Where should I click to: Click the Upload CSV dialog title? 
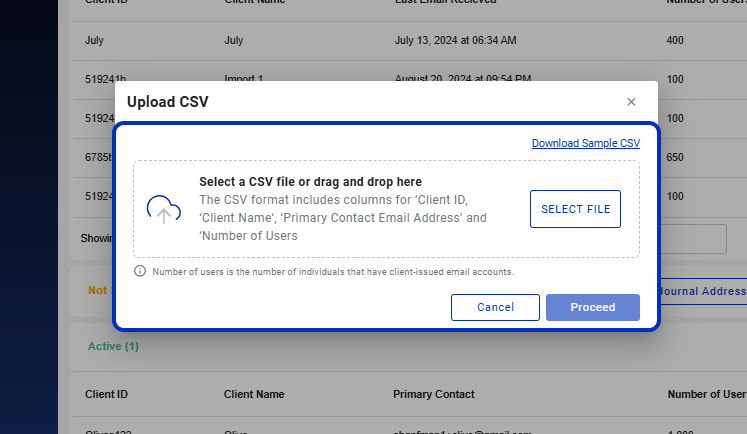[x=168, y=102]
